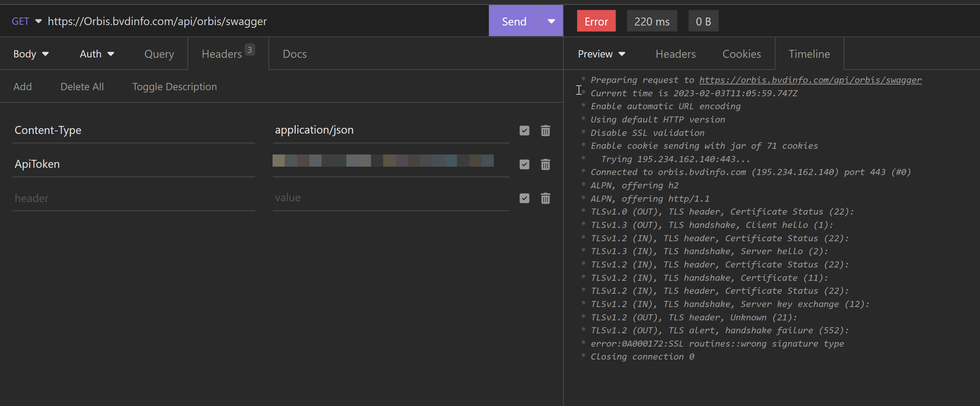Viewport: 980px width, 406px height.
Task: Open the Auth type dropdown
Action: (111, 54)
